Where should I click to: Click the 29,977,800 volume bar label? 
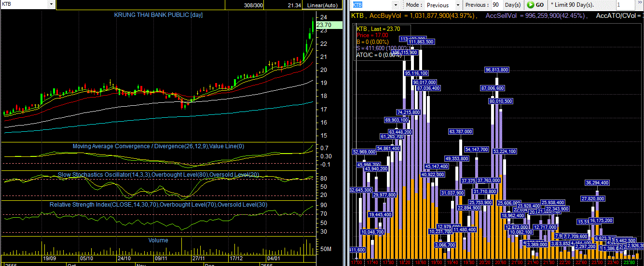384,195
